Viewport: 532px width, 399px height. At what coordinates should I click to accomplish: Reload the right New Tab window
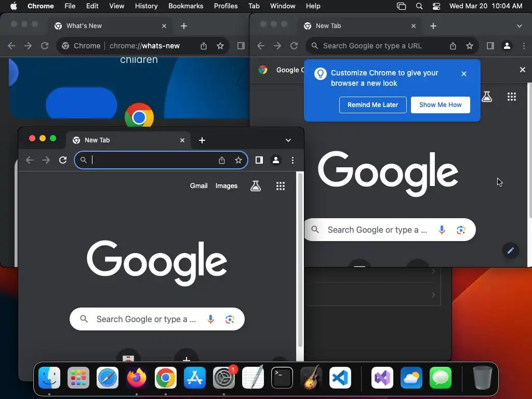(294, 46)
